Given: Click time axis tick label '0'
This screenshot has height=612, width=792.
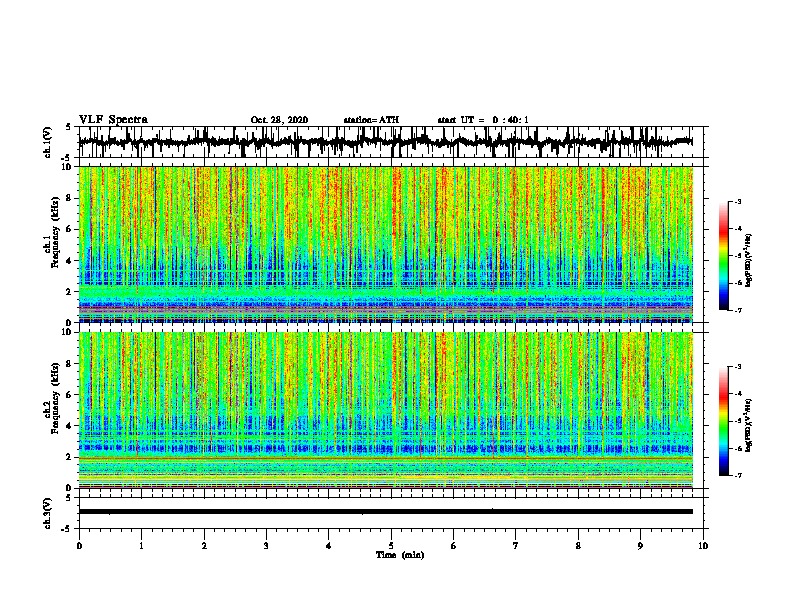Looking at the screenshot, I should (79, 546).
